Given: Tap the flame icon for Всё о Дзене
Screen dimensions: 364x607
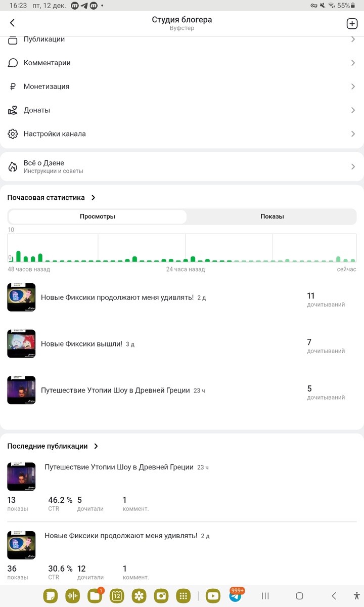Looking at the screenshot, I should pos(13,167).
